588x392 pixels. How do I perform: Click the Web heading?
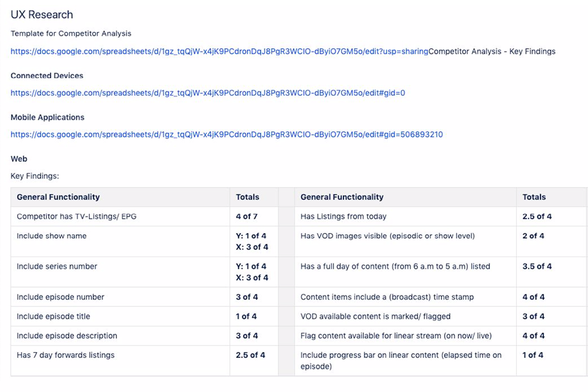pos(19,159)
